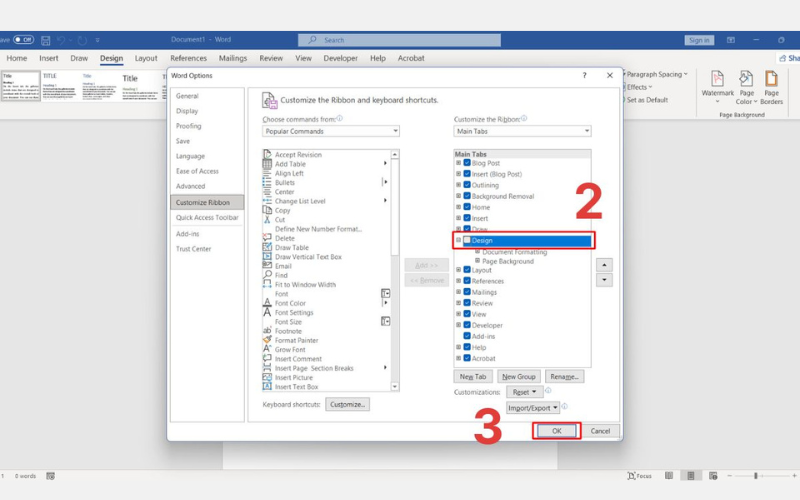The image size is (800, 500).
Task: Open Word Options help question mark
Action: 584,76
